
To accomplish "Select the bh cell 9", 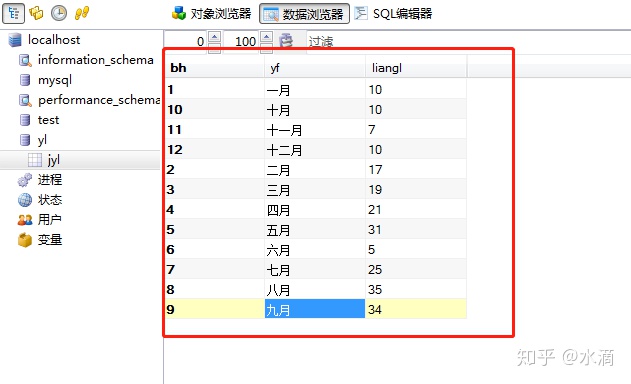I will pos(215,309).
